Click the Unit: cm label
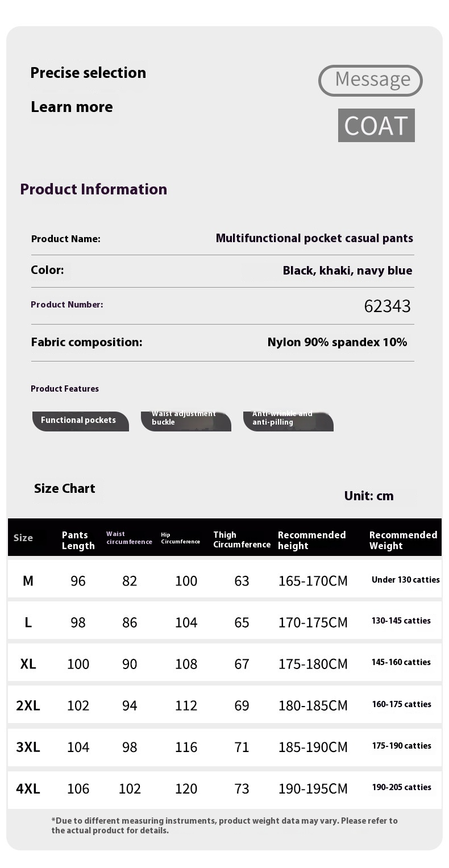This screenshot has height=868, width=449. 369,496
